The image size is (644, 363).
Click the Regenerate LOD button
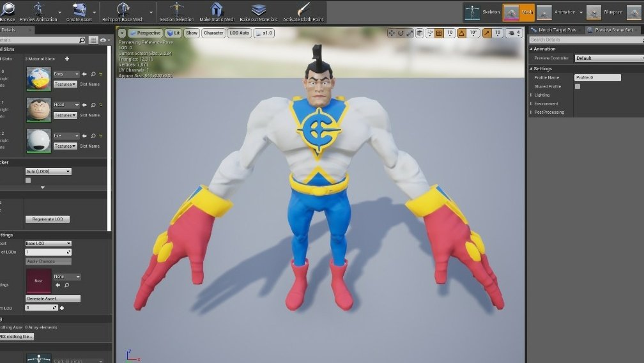[x=48, y=219]
